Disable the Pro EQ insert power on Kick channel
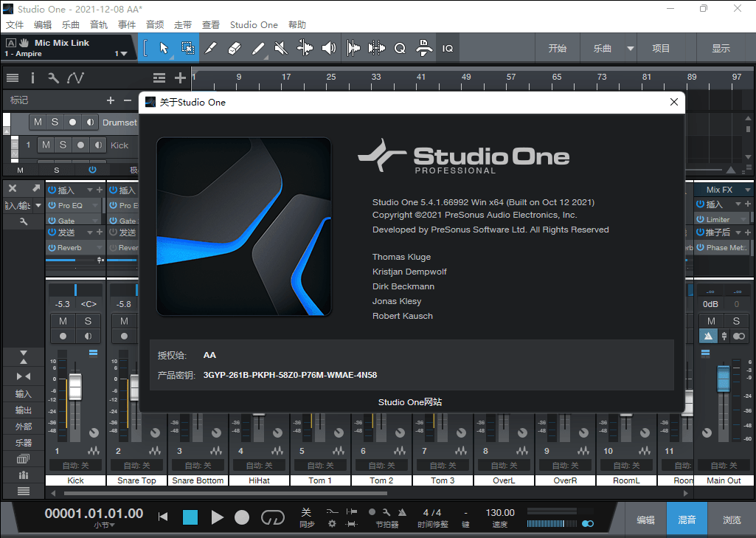Screen dimensions: 756x538 click(52, 205)
